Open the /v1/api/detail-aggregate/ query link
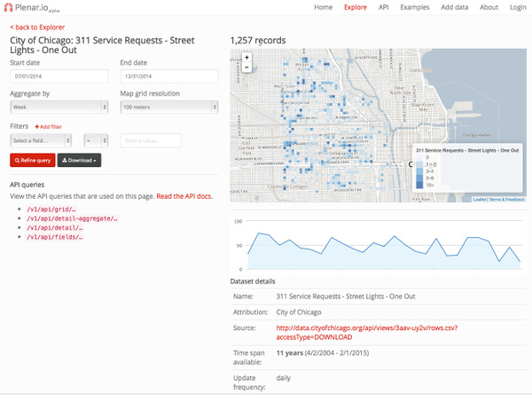Image resolution: width=532 pixels, height=395 pixels. tap(72, 218)
